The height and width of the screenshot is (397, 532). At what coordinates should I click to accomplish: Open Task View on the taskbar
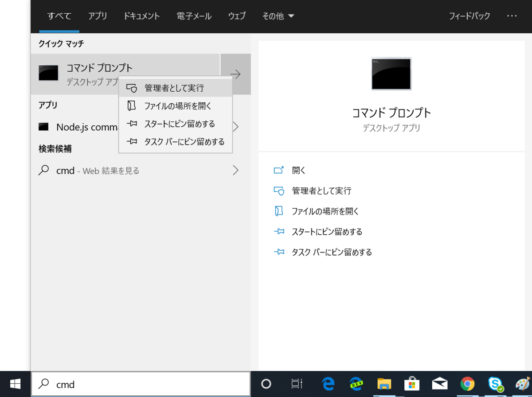pos(297,384)
